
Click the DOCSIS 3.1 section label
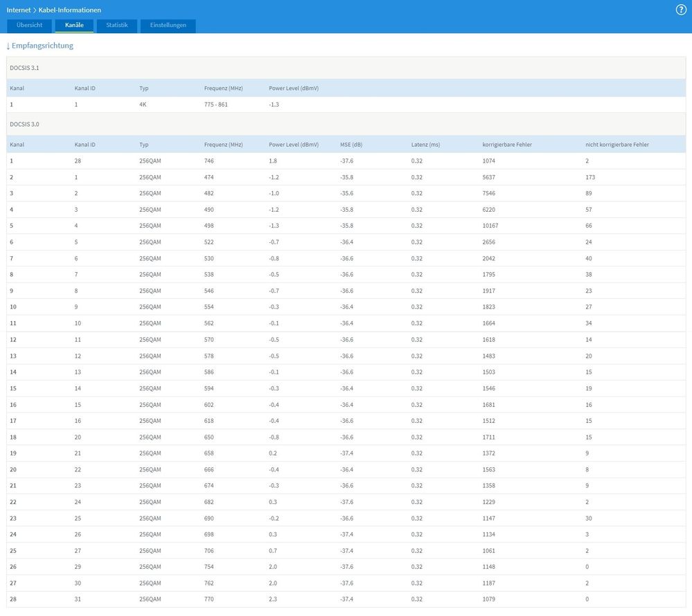pyautogui.click(x=24, y=68)
